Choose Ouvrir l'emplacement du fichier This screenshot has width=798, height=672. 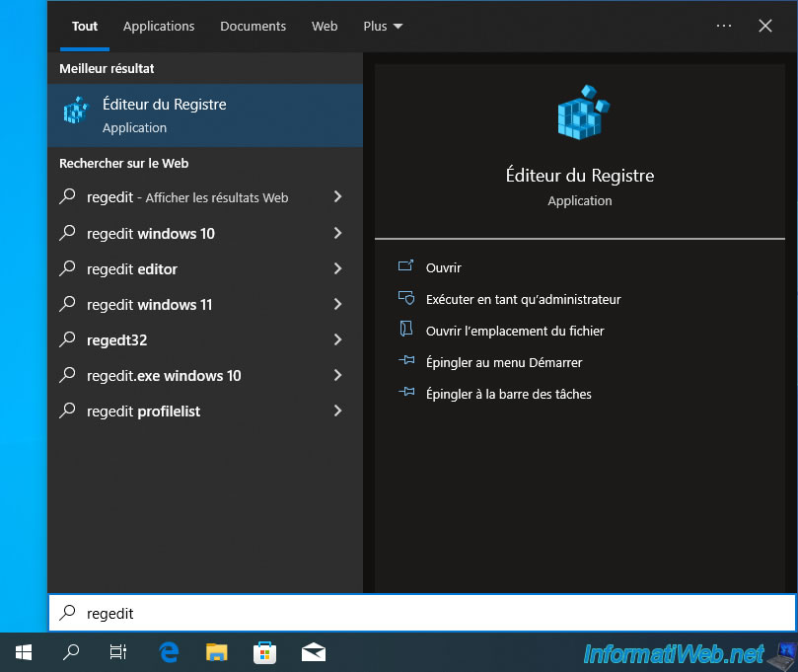(515, 331)
